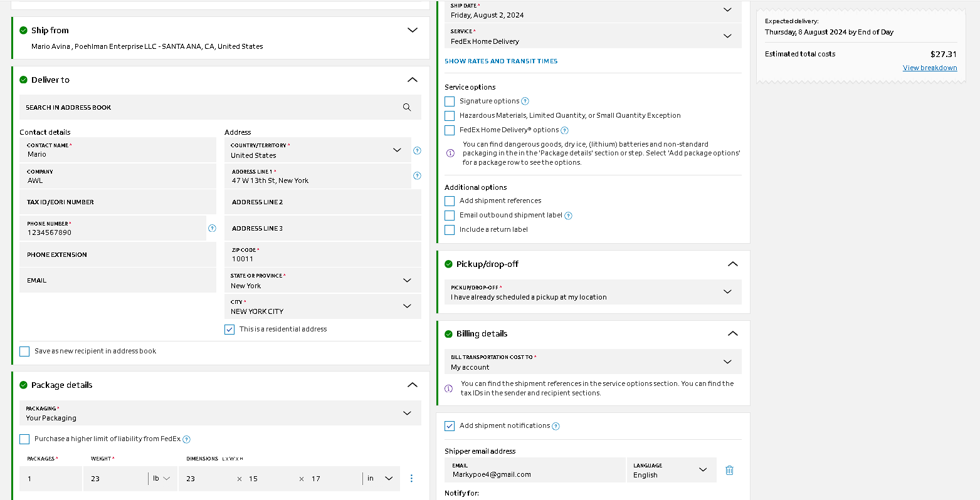Viewport: 980px width, 500px height.
Task: Click green check icon of Billing details
Action: (x=448, y=333)
